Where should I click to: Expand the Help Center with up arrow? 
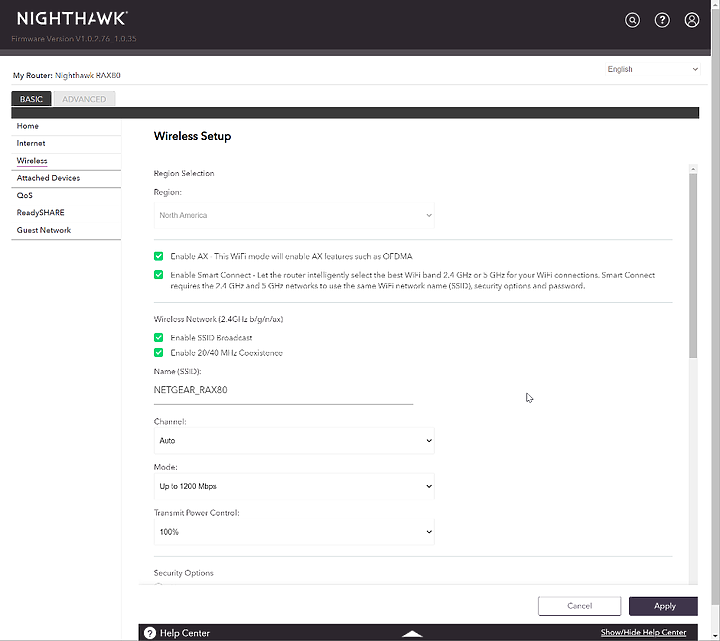(x=412, y=634)
